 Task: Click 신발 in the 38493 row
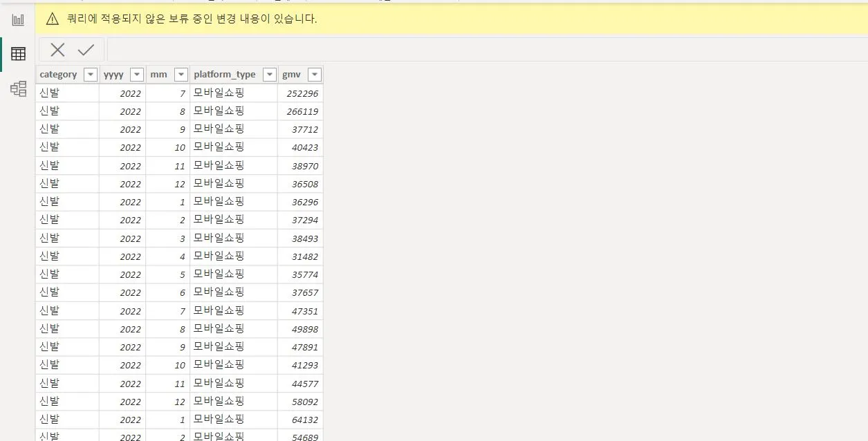click(50, 238)
